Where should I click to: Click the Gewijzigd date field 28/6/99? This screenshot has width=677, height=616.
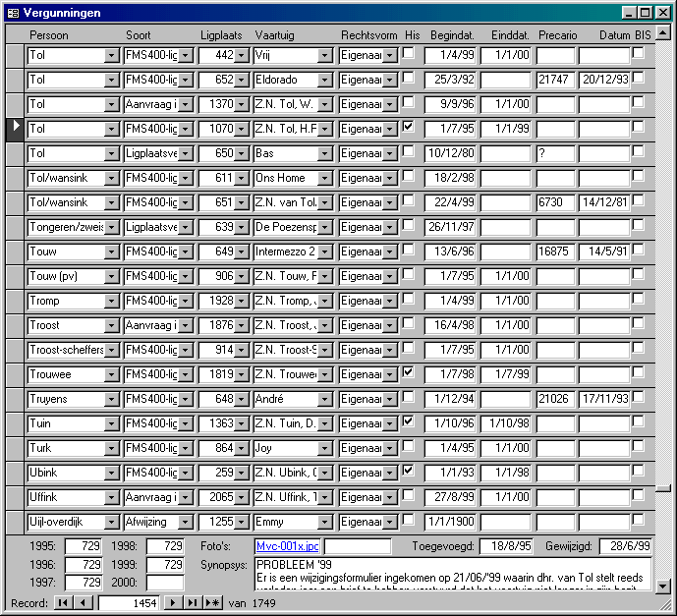pyautogui.click(x=625, y=546)
